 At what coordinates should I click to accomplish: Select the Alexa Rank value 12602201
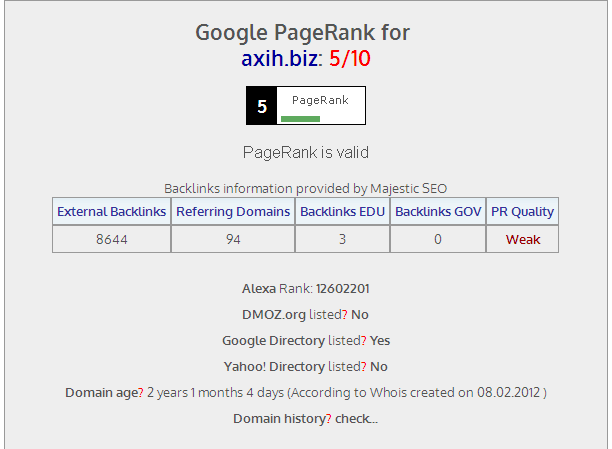343,289
